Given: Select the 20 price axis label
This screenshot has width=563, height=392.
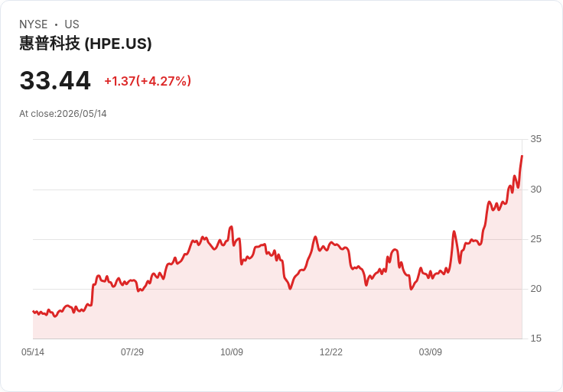Looking at the screenshot, I should tap(535, 289).
